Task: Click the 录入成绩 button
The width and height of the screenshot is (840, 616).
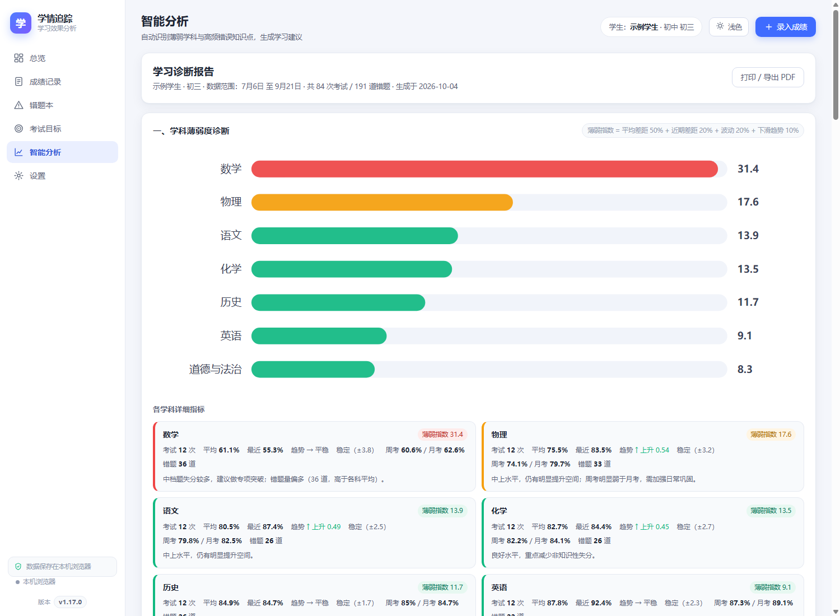Action: (x=786, y=27)
